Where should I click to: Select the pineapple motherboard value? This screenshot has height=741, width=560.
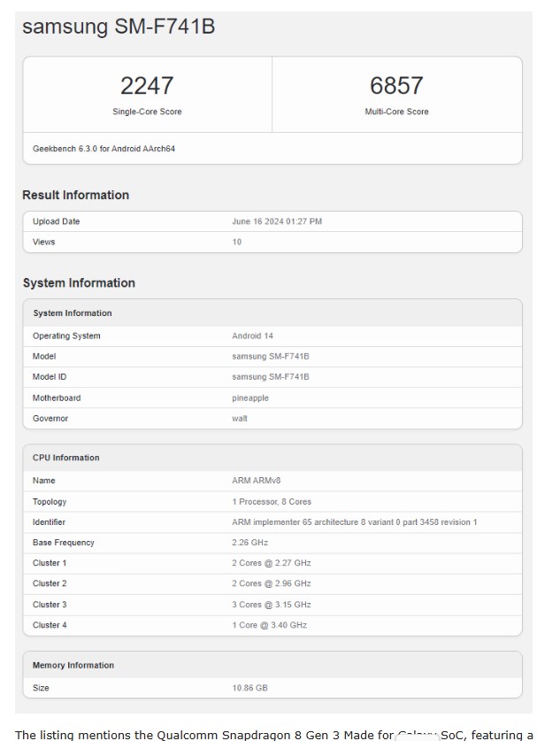click(250, 398)
